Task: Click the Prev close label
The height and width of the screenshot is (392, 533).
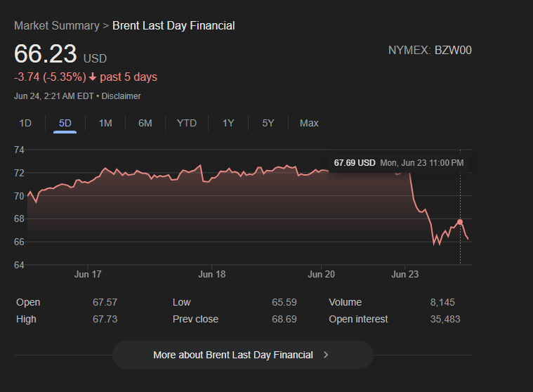Action: 195,319
